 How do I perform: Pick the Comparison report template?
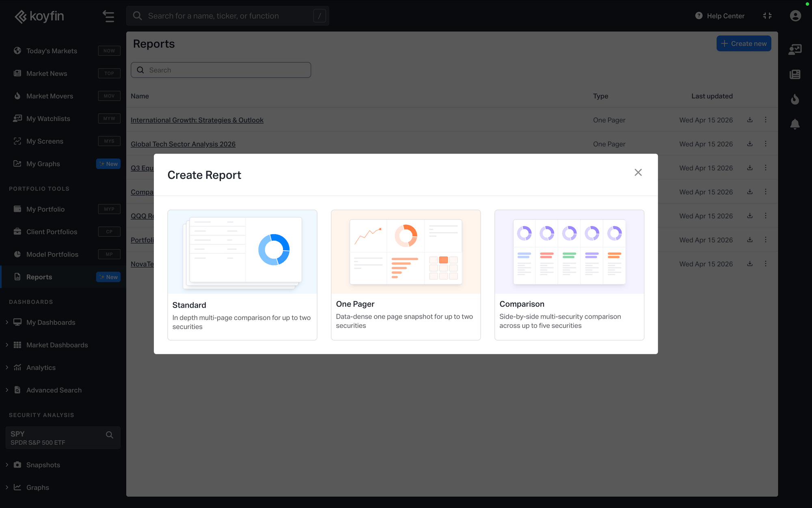(569, 275)
